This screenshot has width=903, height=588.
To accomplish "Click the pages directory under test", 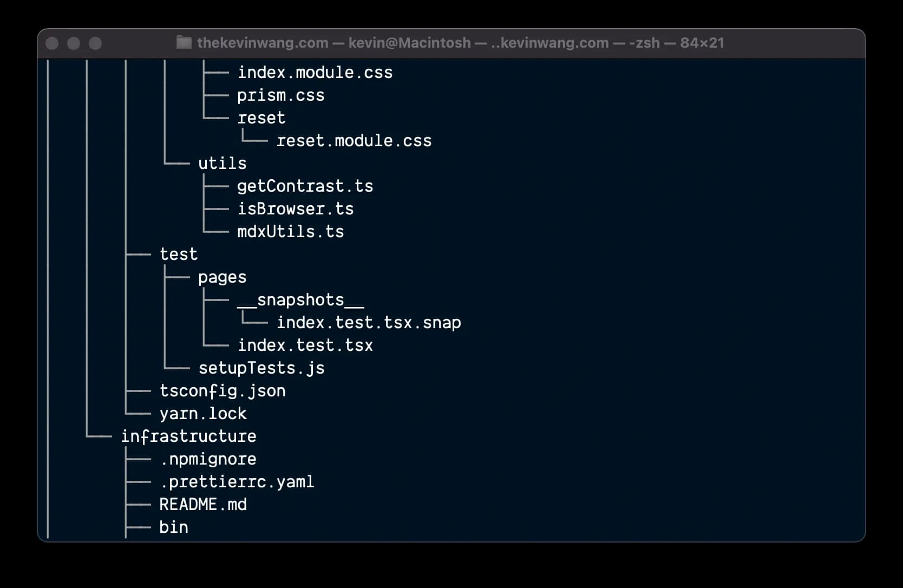I will coord(222,277).
